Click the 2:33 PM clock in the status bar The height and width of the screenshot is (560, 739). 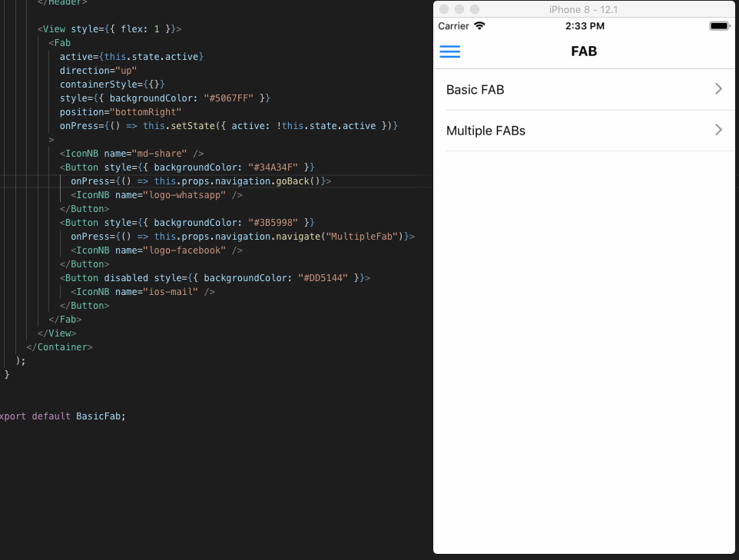584,25
